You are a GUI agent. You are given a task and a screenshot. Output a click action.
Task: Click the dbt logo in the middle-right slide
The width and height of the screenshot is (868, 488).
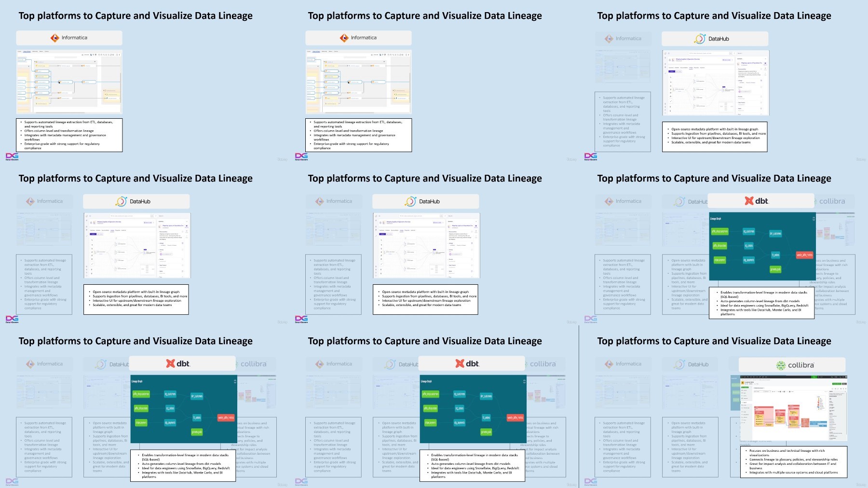(757, 201)
